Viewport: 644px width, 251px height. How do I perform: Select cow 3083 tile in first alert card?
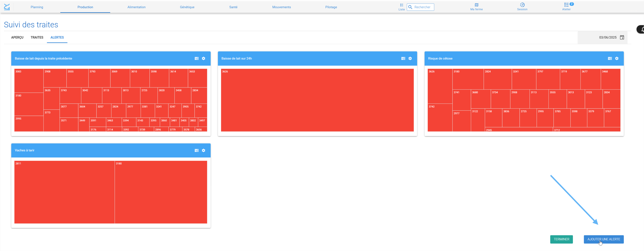[29, 81]
